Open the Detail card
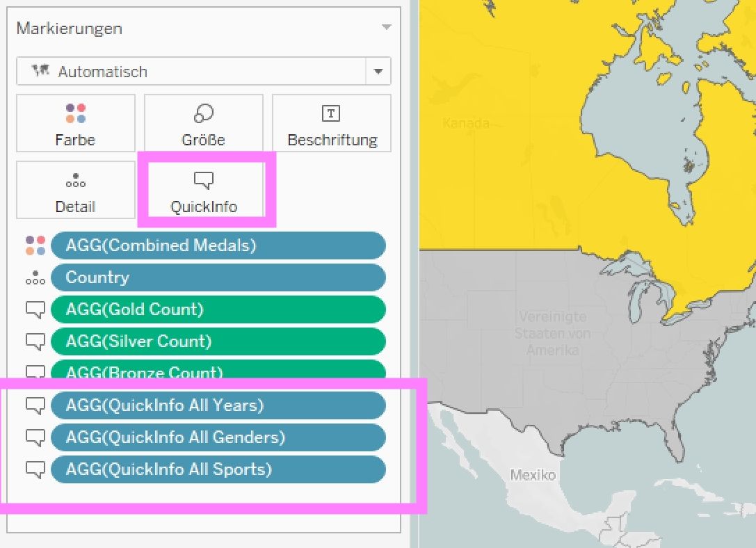Screen dimensions: 756x548 76,190
